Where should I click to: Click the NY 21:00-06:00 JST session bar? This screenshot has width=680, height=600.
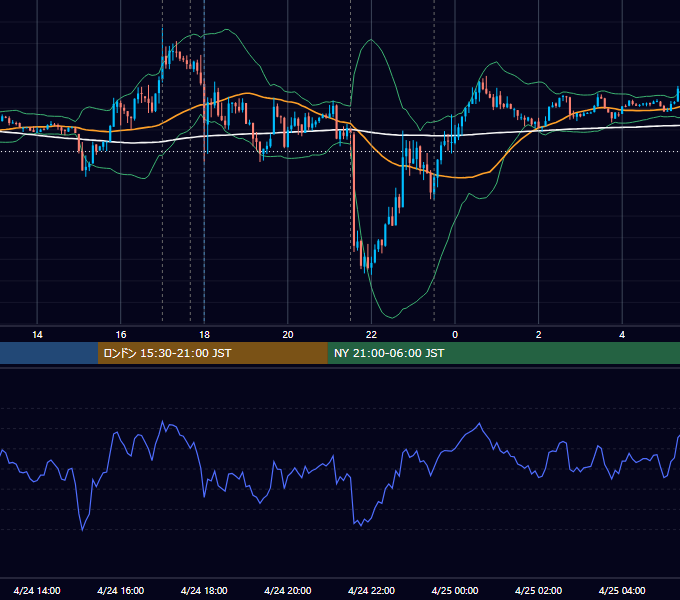pos(503,353)
